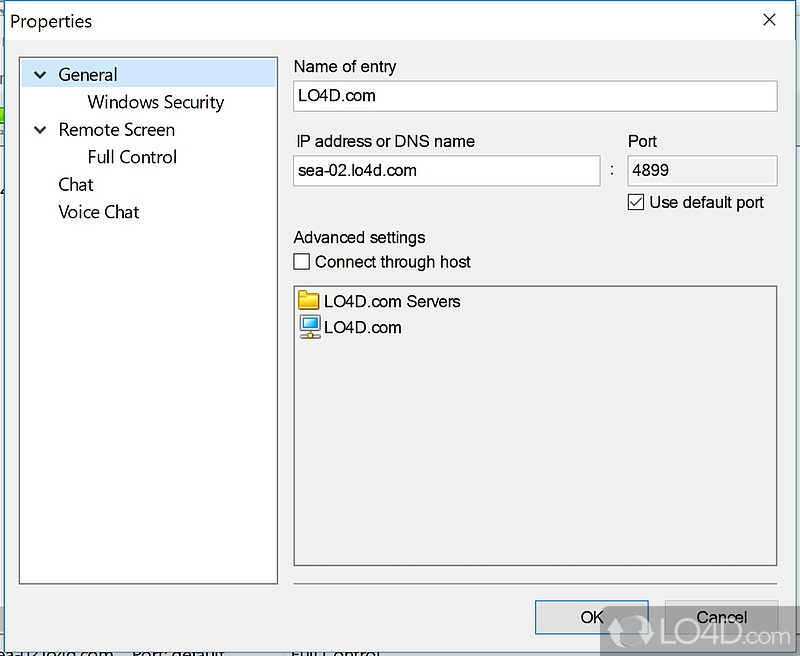Image resolution: width=800 pixels, height=656 pixels.
Task: Click the Cancel button
Action: (x=721, y=617)
